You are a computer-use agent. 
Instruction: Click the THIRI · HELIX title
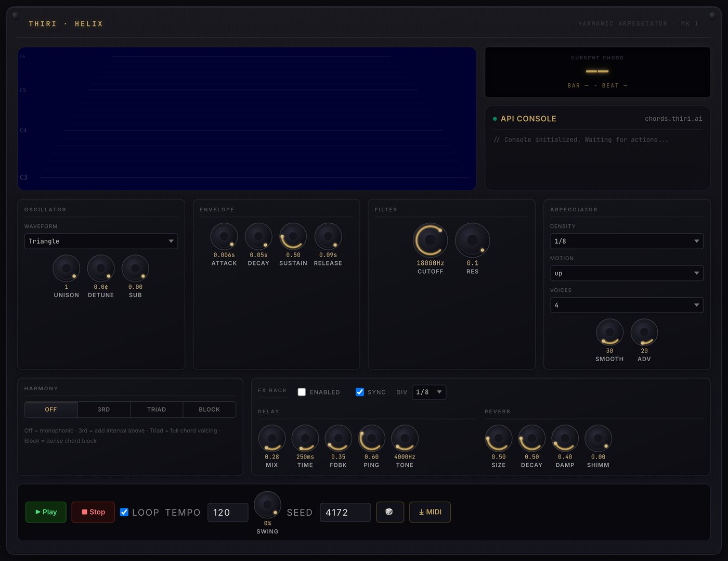[66, 24]
